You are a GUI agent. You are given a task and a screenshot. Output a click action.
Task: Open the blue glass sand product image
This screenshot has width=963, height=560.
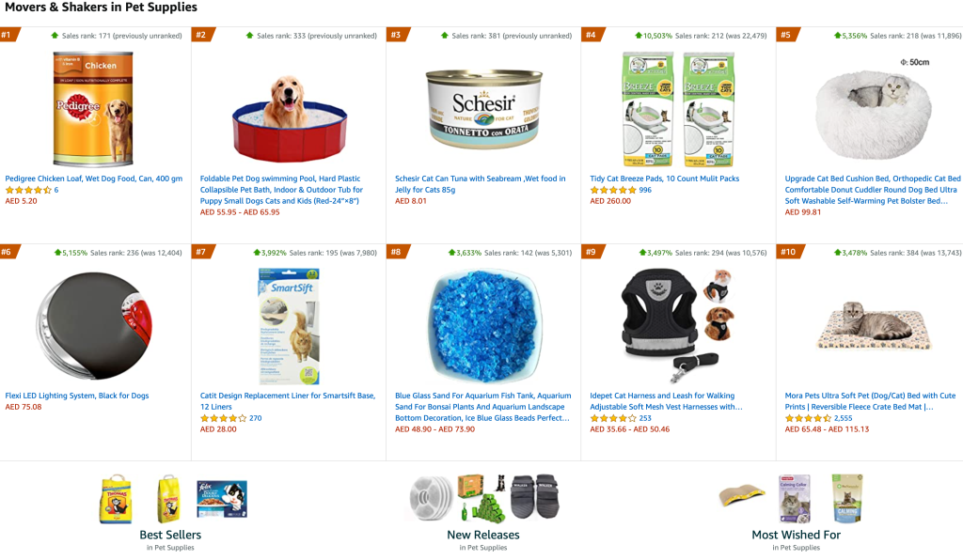[x=483, y=326]
